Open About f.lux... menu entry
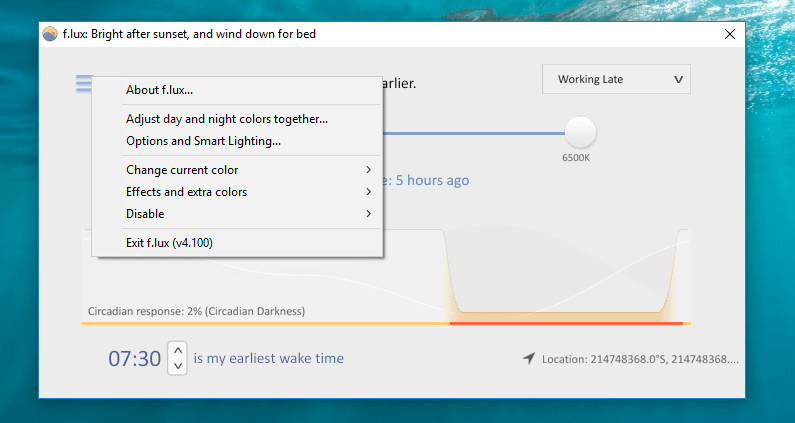The width and height of the screenshot is (795, 423). point(237,90)
